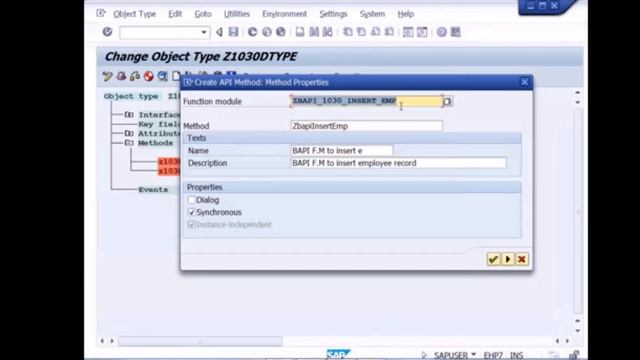
Task: Click the Create New Session icon
Action: 408,32
